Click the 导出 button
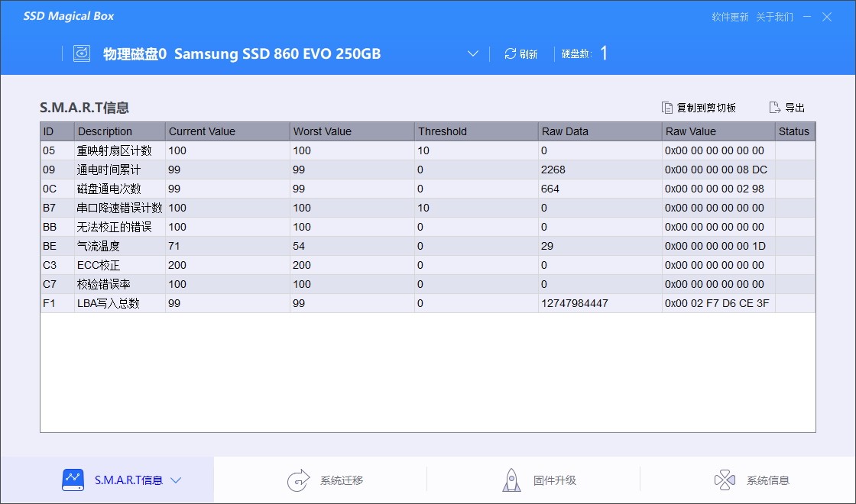Viewport: 856px width, 504px height. pos(787,108)
